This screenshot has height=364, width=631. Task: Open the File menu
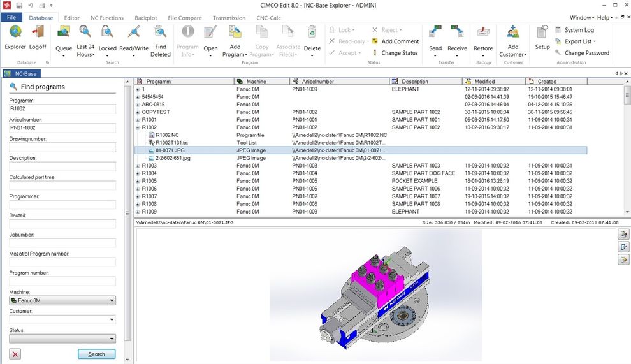tap(11, 17)
